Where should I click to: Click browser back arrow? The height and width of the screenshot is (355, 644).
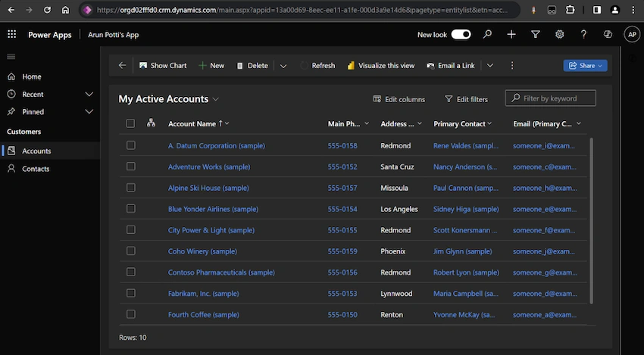click(11, 11)
